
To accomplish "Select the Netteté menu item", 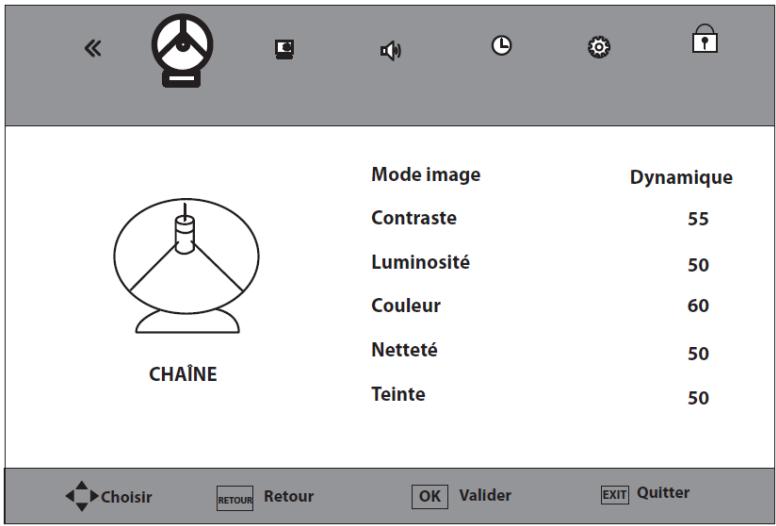I will click(x=404, y=349).
